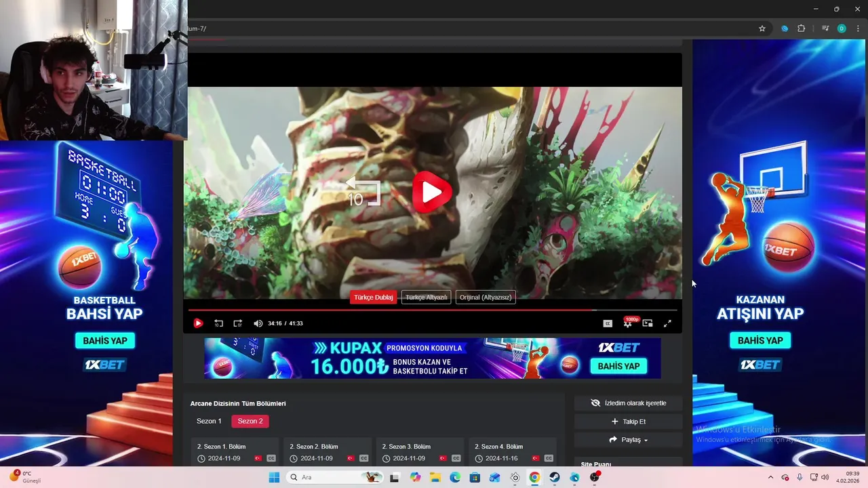Screen dimensions: 868x488
Task: Click Arcane Dizisinin Tüm Bölümleri heading
Action: (x=238, y=403)
